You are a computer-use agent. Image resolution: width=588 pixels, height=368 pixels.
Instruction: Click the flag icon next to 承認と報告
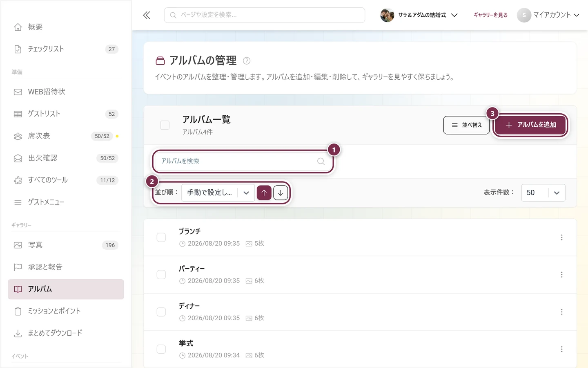coord(18,267)
